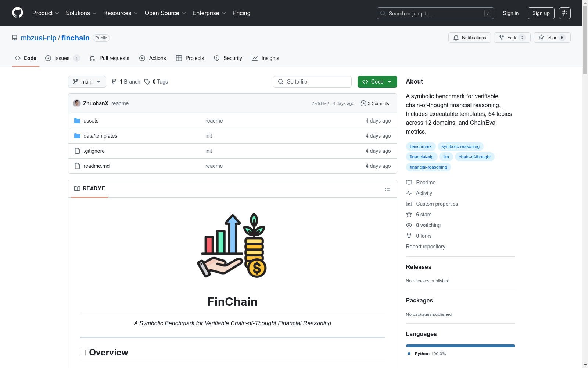Click the Python language bar

click(460, 346)
